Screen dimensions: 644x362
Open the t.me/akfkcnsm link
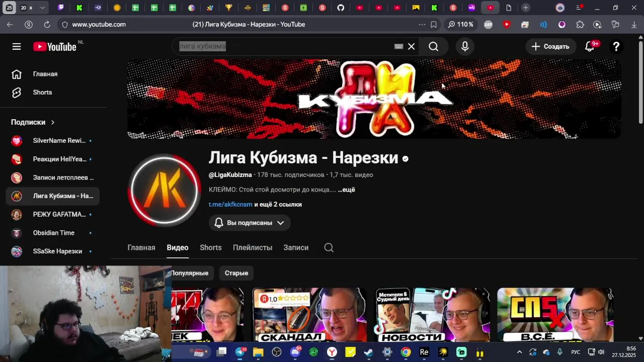230,205
